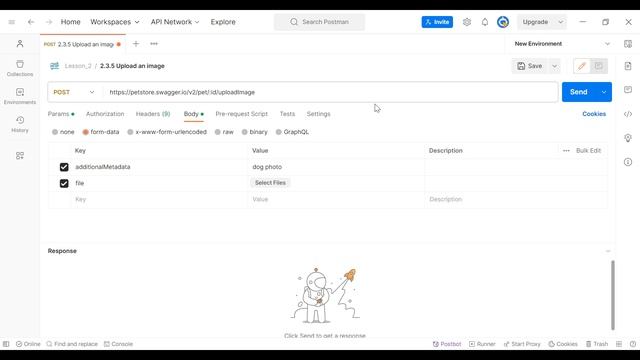The width and height of the screenshot is (640, 360).
Task: Open the account person icon in sidebar
Action: pyautogui.click(x=20, y=44)
